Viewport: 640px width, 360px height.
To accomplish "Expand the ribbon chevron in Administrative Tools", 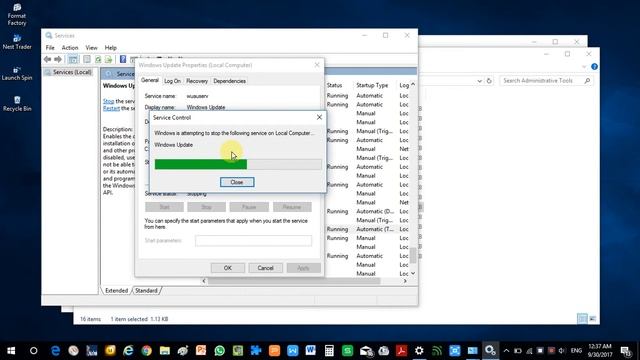I will pos(584,67).
